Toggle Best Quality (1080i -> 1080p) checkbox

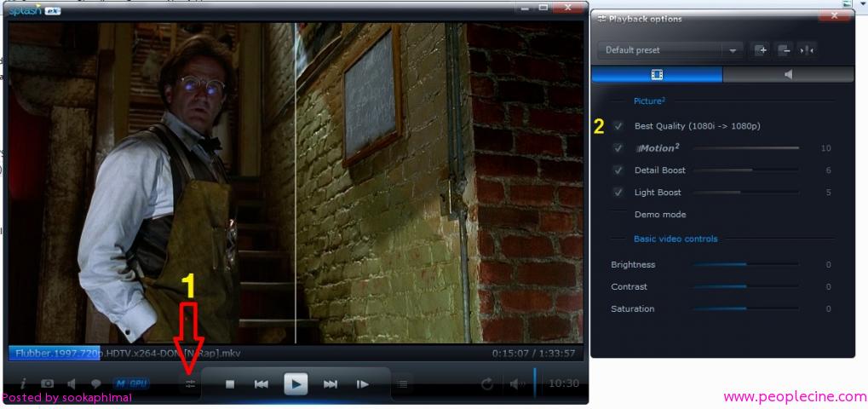pyautogui.click(x=618, y=126)
